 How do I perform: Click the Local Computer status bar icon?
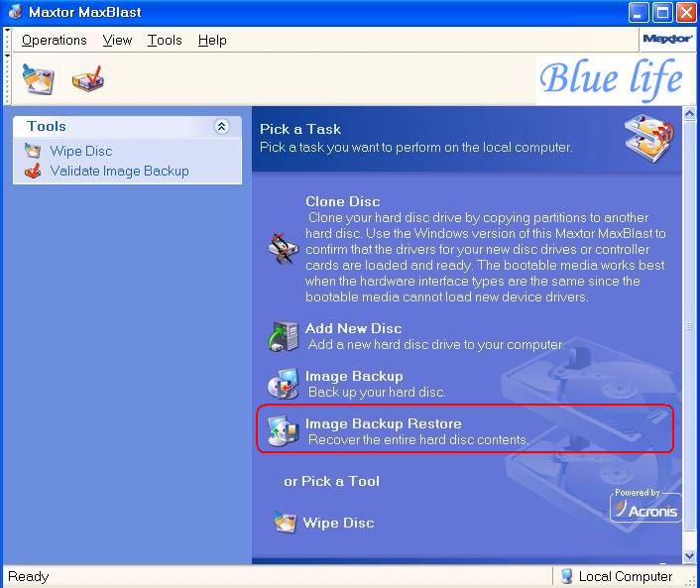click(566, 576)
